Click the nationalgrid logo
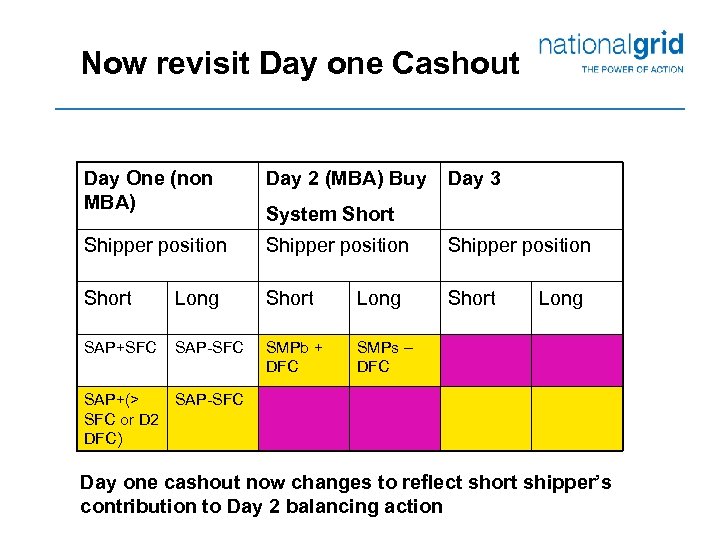 tap(611, 52)
